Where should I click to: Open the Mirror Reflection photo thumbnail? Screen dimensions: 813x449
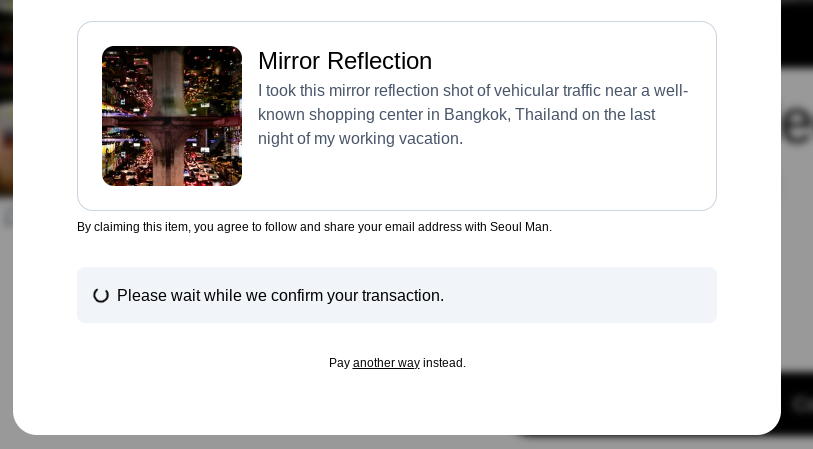tap(172, 116)
